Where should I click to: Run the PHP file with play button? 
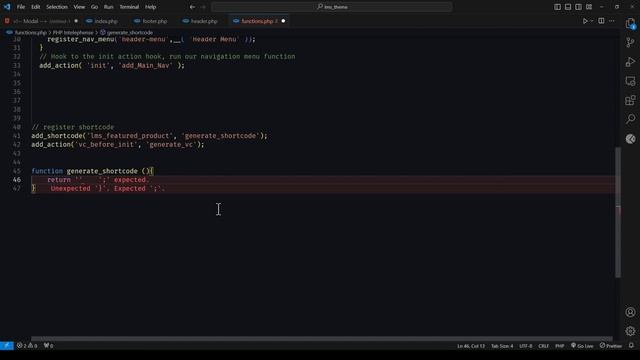coord(585,21)
